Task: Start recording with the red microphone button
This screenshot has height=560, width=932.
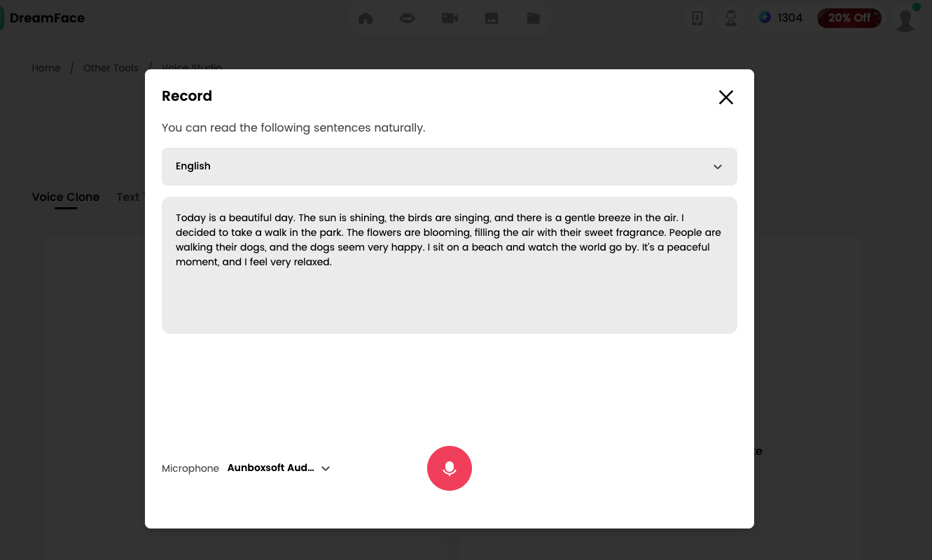Action: (x=450, y=468)
